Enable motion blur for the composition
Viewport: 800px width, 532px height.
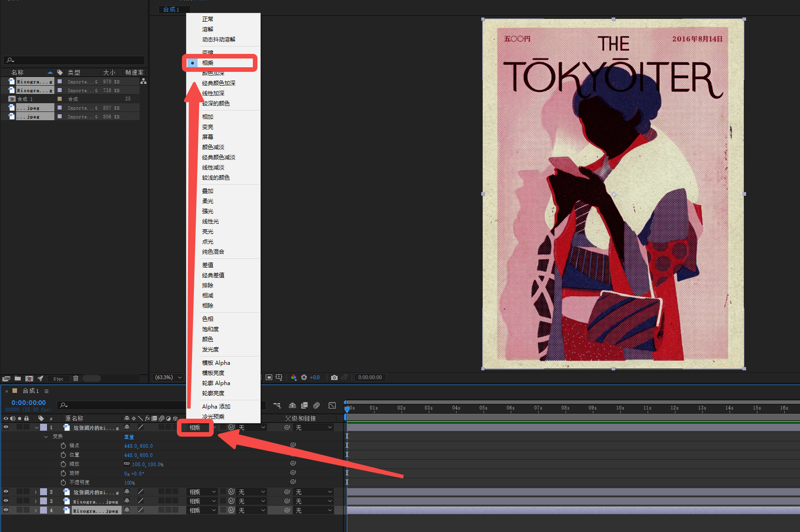(316, 405)
